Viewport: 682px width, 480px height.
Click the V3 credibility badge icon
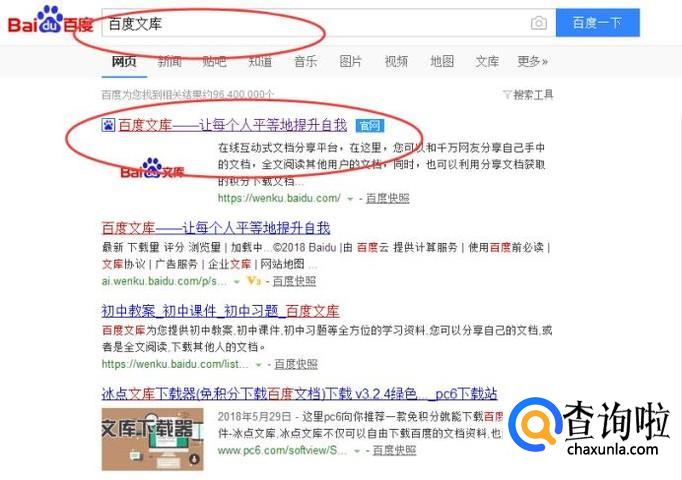[253, 281]
